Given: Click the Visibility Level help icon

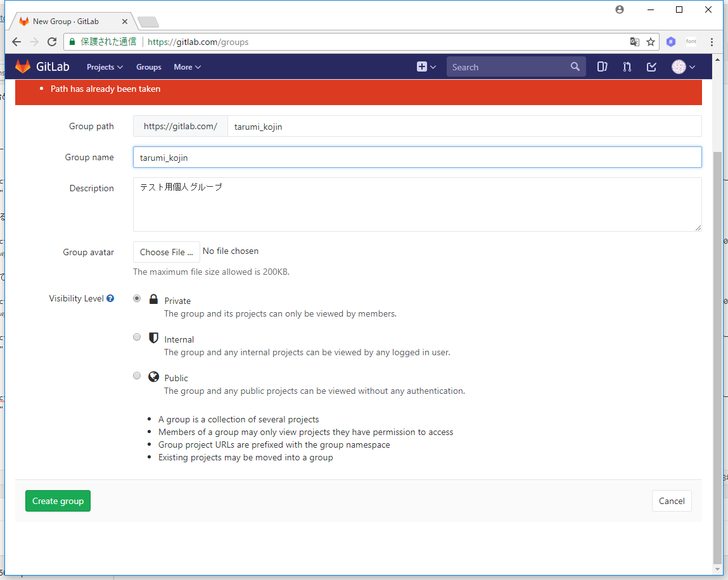Looking at the screenshot, I should coord(110,298).
